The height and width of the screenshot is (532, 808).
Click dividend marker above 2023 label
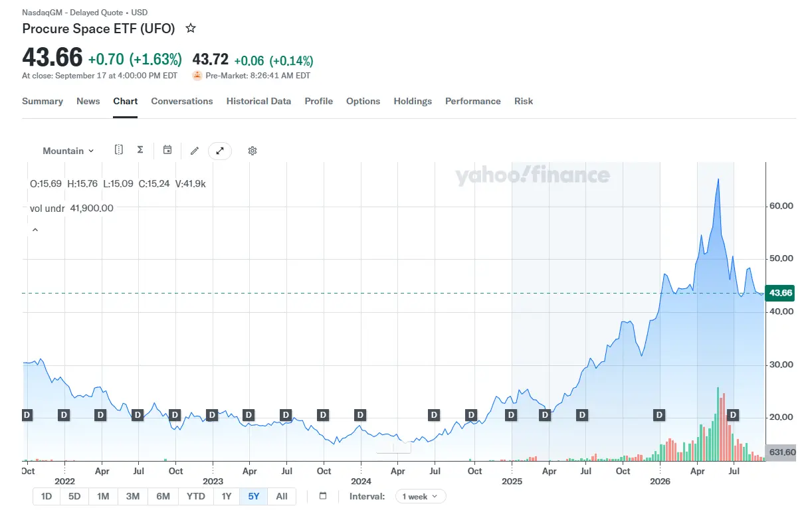click(212, 415)
